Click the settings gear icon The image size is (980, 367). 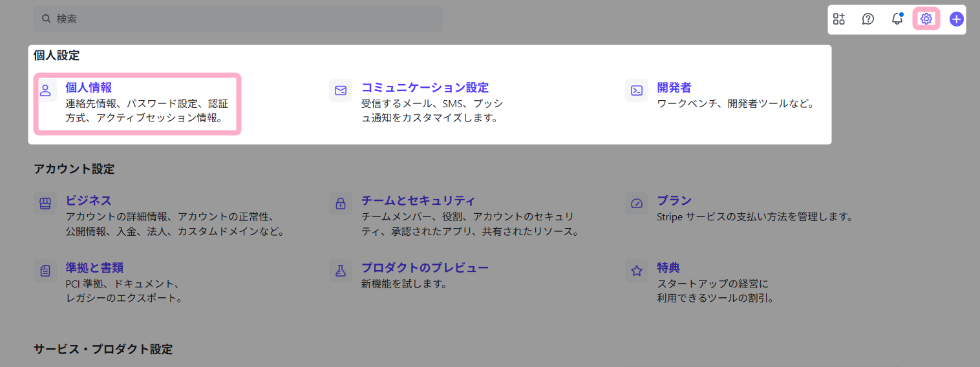(926, 19)
